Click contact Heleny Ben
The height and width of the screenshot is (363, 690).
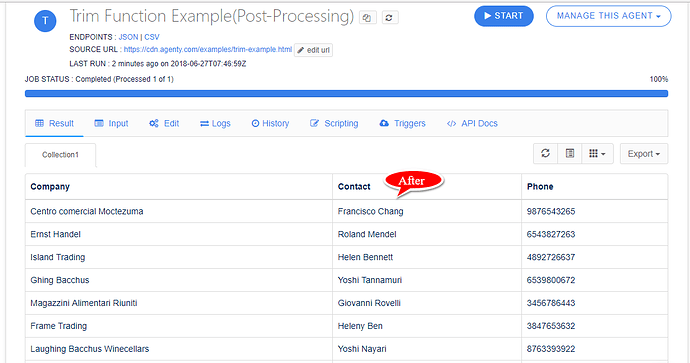360,326
